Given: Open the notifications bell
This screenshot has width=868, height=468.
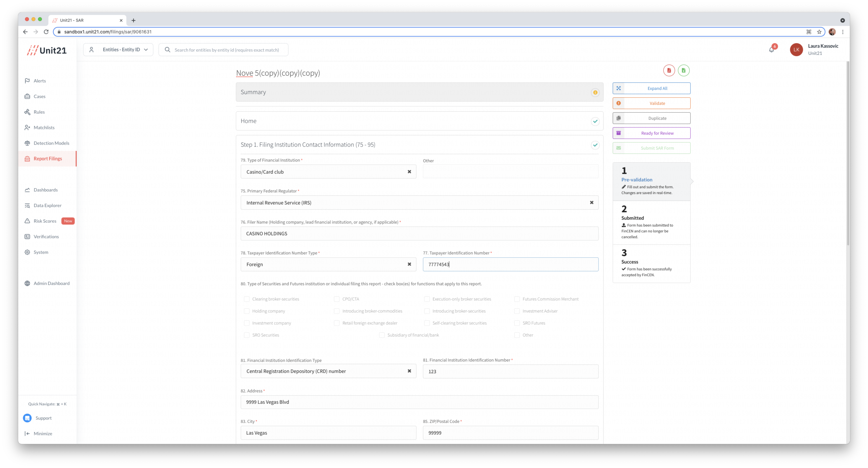Looking at the screenshot, I should (x=771, y=50).
